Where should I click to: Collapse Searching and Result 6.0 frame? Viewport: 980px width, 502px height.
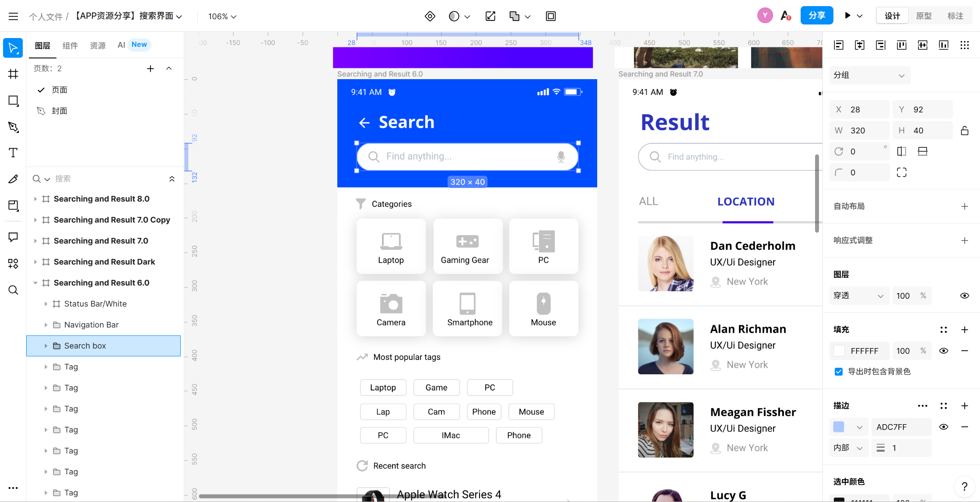[35, 283]
